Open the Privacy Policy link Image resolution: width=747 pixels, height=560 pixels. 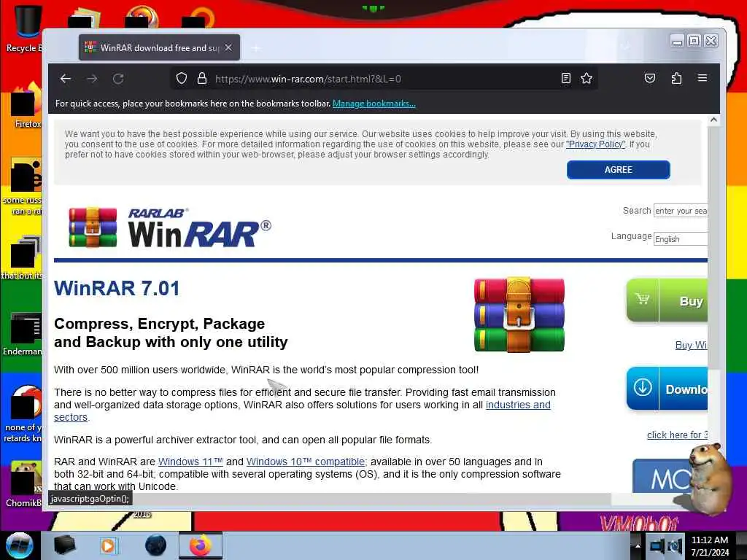click(x=595, y=144)
